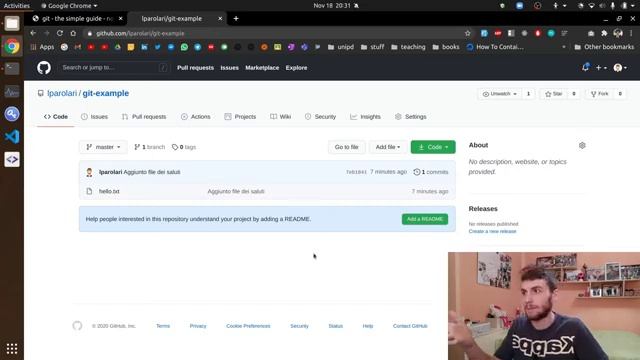Open the hello.txt file
Image resolution: width=640 pixels, height=360 pixels.
coord(109,191)
